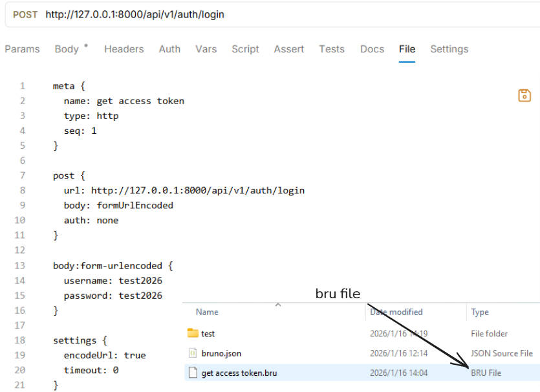Switch to the Vars tab
Image resolution: width=540 pixels, height=392 pixels.
coord(206,49)
